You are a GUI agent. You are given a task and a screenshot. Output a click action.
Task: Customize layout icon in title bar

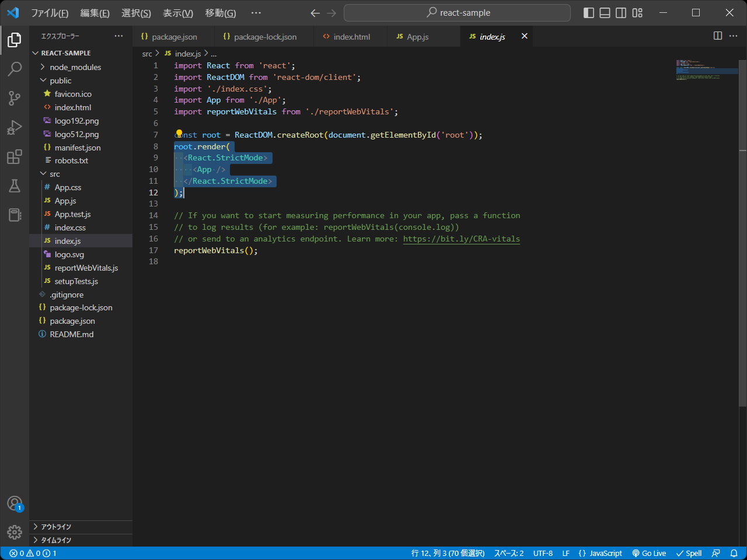(637, 13)
